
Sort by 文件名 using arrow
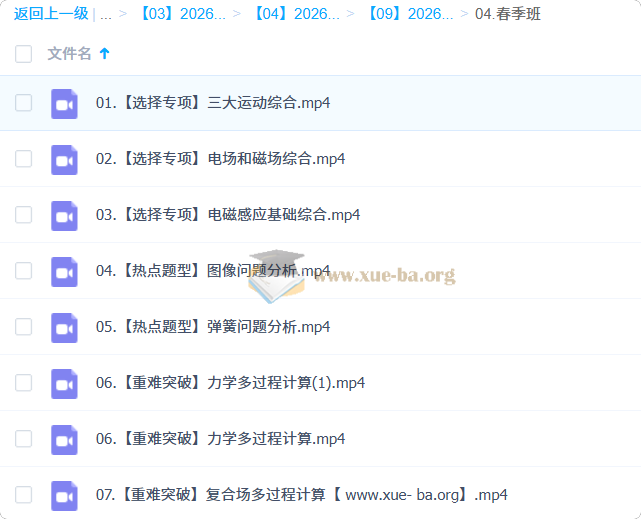click(105, 54)
